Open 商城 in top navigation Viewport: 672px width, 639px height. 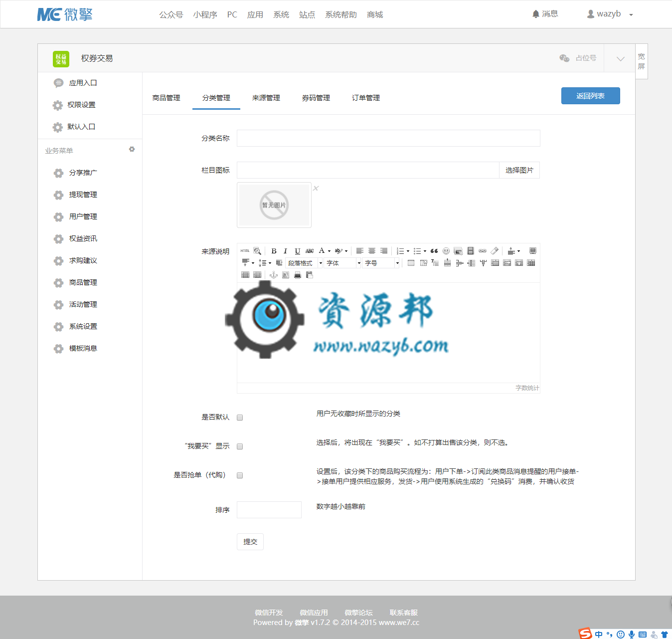[x=375, y=14]
